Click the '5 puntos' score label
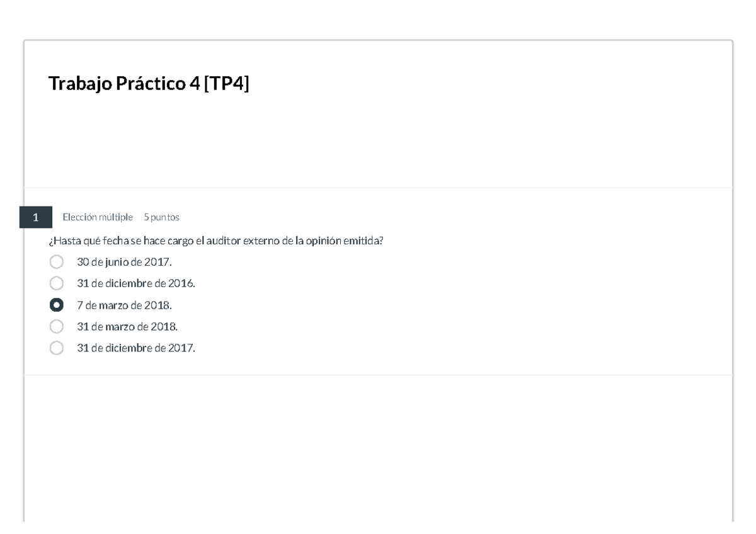The image size is (756, 534). (x=161, y=217)
